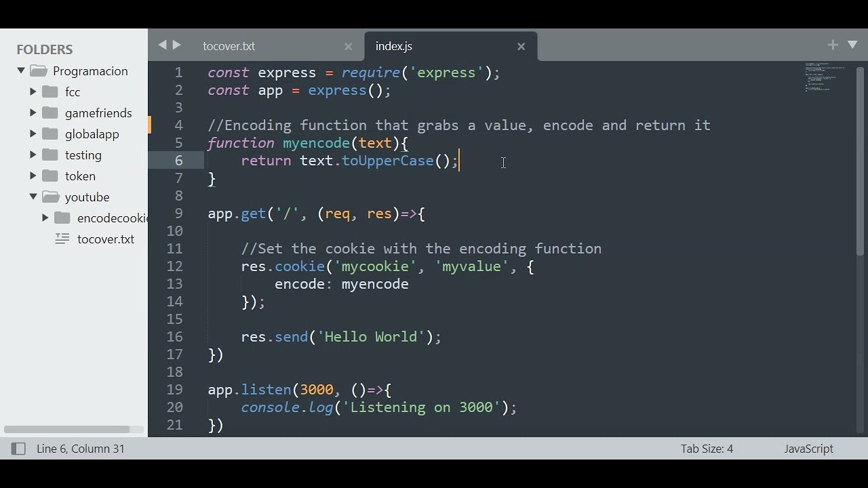The height and width of the screenshot is (488, 868).
Task: Switch to the index.js tab
Action: click(394, 46)
